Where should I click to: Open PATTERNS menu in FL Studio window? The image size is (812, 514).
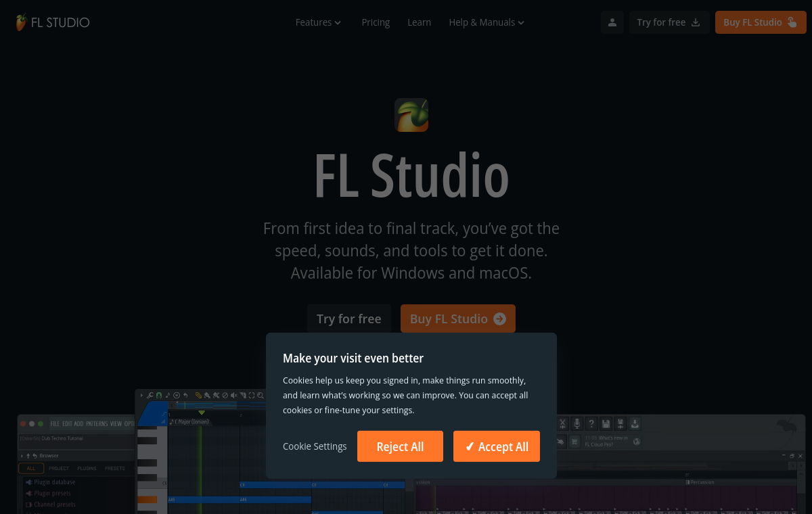(x=97, y=423)
